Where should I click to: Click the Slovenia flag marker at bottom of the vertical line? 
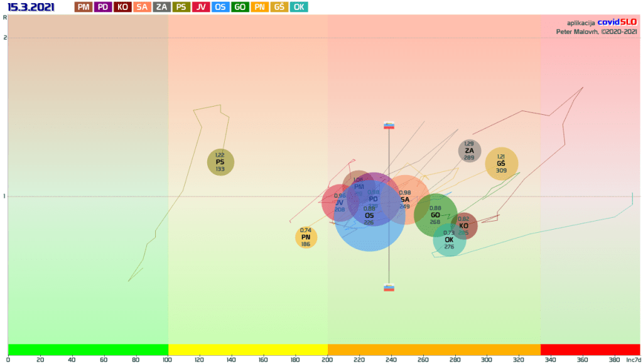(389, 287)
